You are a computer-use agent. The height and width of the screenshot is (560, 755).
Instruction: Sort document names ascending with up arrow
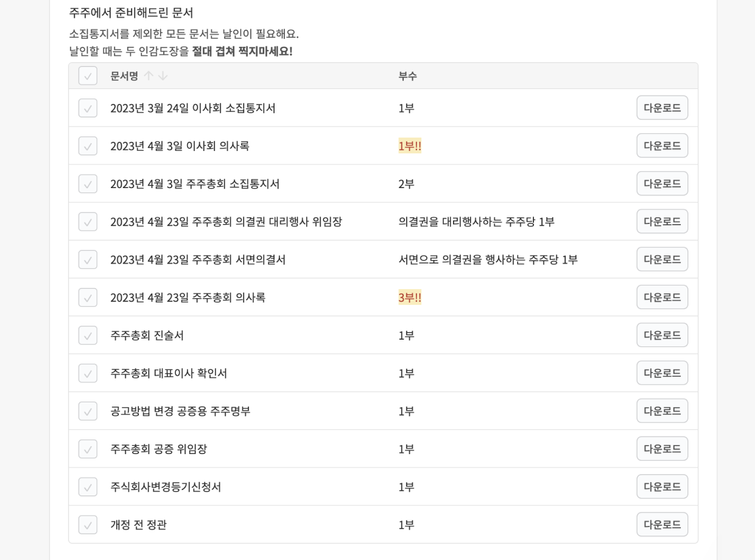(149, 76)
